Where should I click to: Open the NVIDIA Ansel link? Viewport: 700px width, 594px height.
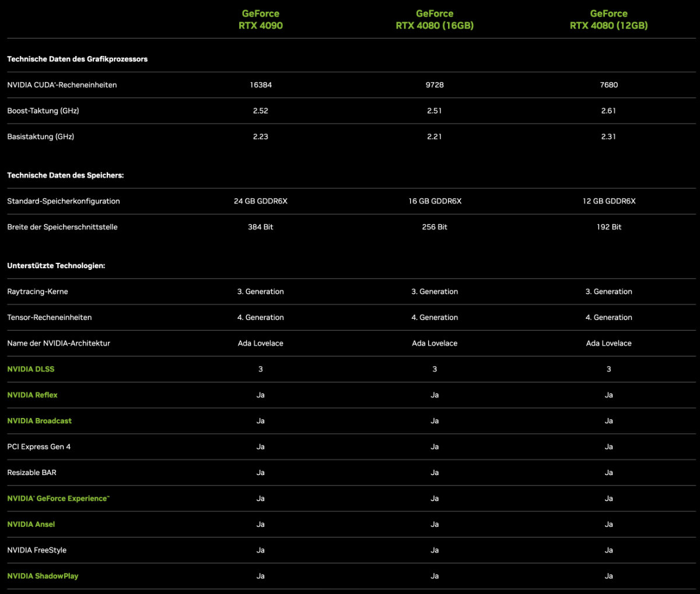(x=31, y=524)
